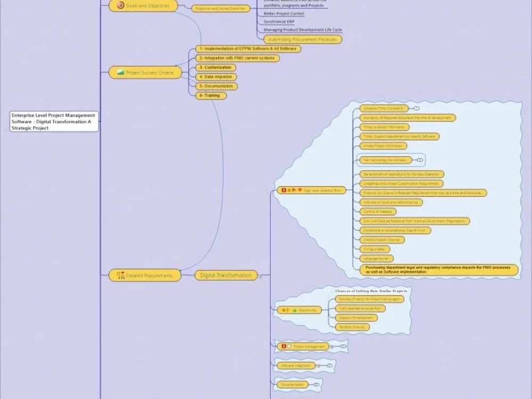This screenshot has height=399, width=532.
Task: Click the red flag icon on the Risk topic
Action: tap(294, 189)
